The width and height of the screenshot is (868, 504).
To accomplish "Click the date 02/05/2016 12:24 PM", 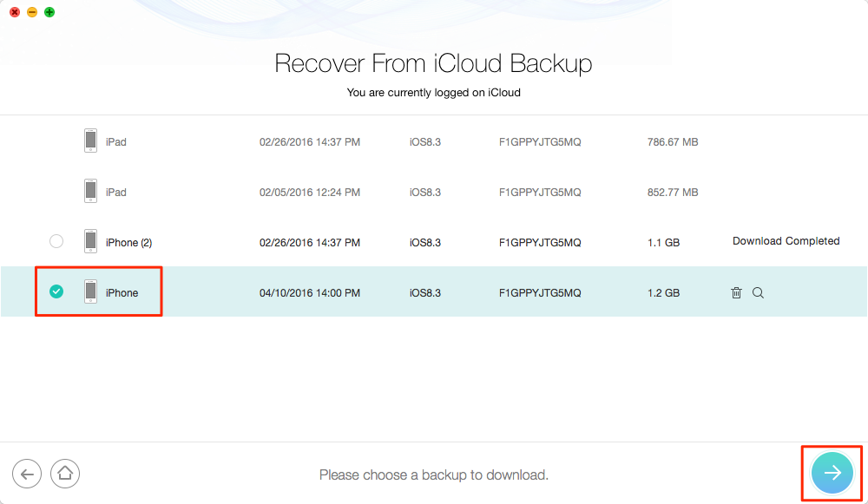I will pyautogui.click(x=310, y=192).
